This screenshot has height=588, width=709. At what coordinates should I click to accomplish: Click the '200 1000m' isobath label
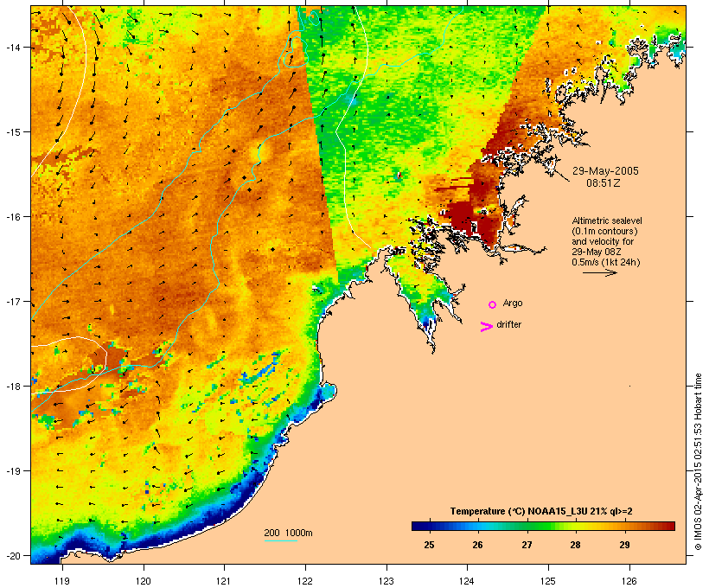pos(288,533)
